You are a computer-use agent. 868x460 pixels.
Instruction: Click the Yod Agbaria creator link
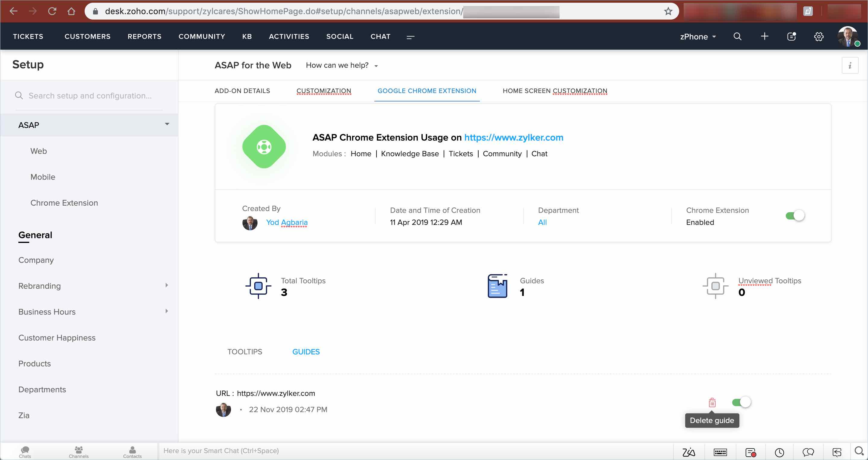click(286, 222)
